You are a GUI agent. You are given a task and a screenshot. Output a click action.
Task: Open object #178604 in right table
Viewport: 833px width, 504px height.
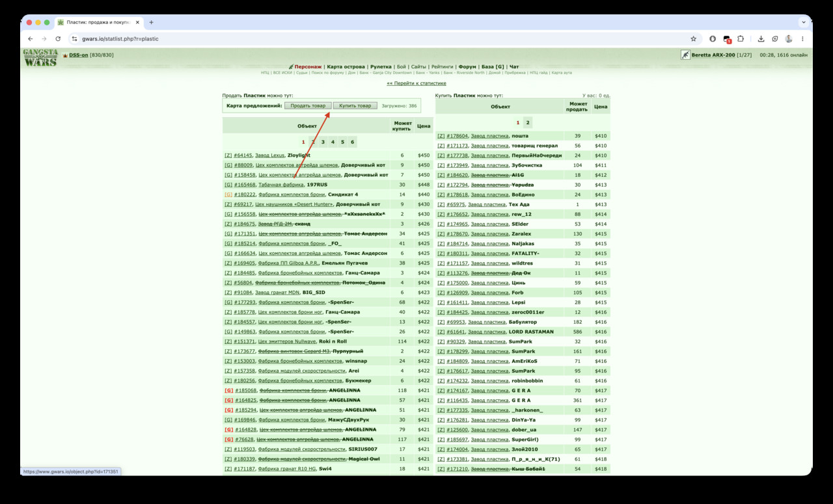pyautogui.click(x=457, y=136)
